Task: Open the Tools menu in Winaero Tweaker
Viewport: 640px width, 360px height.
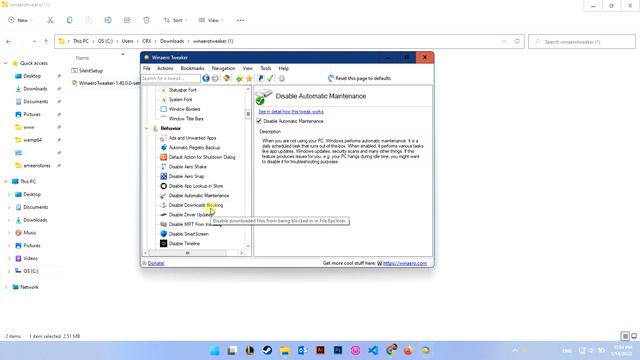Action: coord(266,68)
